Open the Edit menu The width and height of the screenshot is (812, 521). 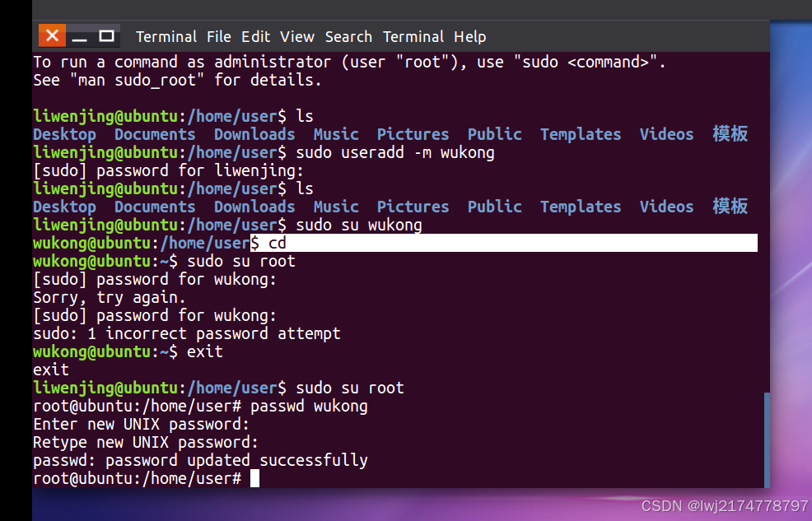(x=256, y=37)
